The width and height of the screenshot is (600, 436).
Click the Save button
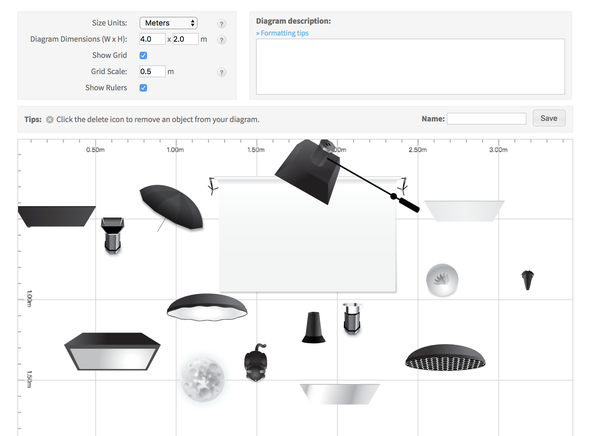tap(549, 118)
